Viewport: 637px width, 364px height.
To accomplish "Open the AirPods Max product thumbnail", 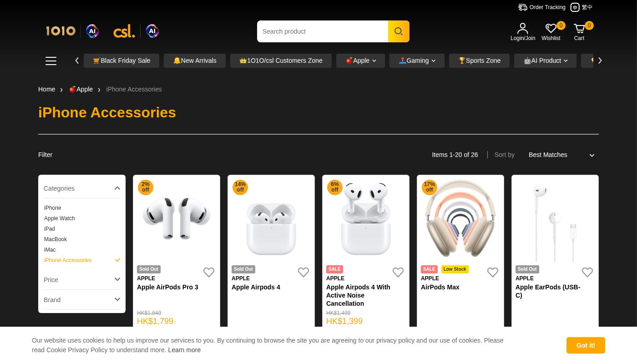I will pos(460,218).
